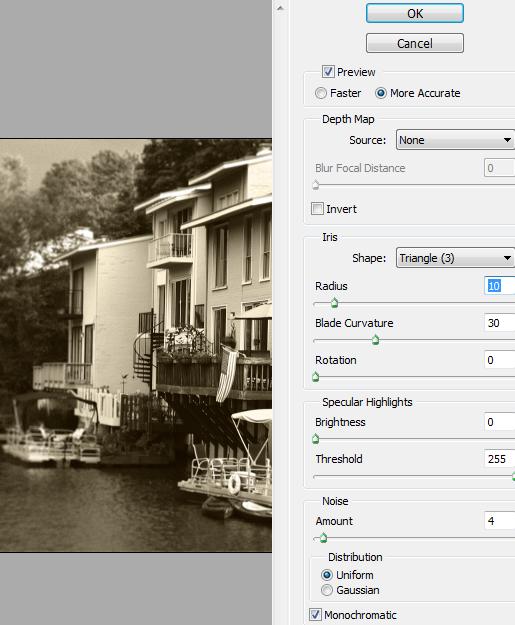Select Gaussian noise distribution
The height and width of the screenshot is (625, 515).
tap(326, 590)
